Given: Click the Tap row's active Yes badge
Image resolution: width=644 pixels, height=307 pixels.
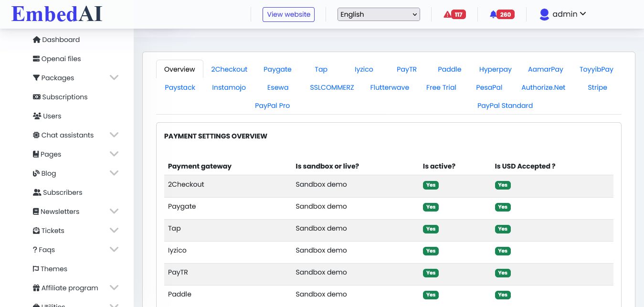Looking at the screenshot, I should coord(431,229).
